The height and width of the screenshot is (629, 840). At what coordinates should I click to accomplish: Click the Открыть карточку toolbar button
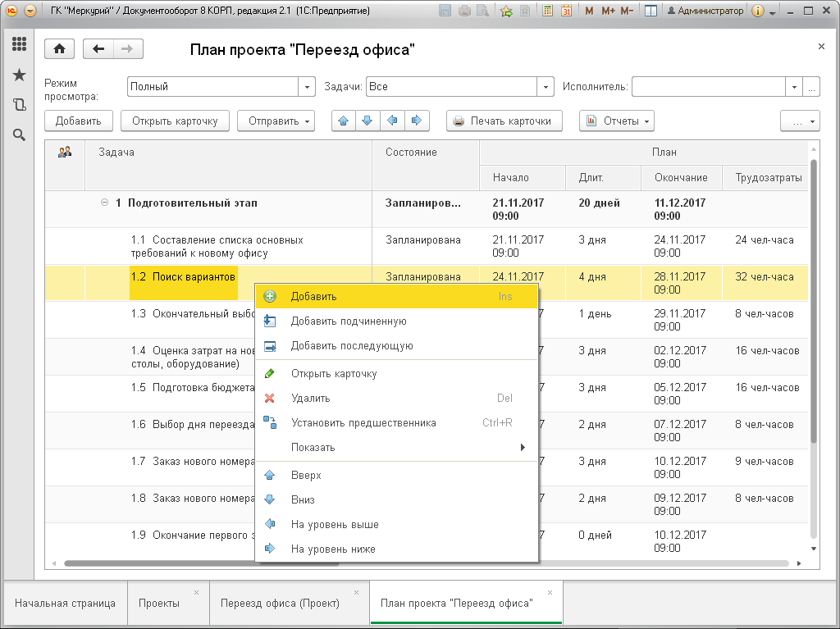coord(176,121)
